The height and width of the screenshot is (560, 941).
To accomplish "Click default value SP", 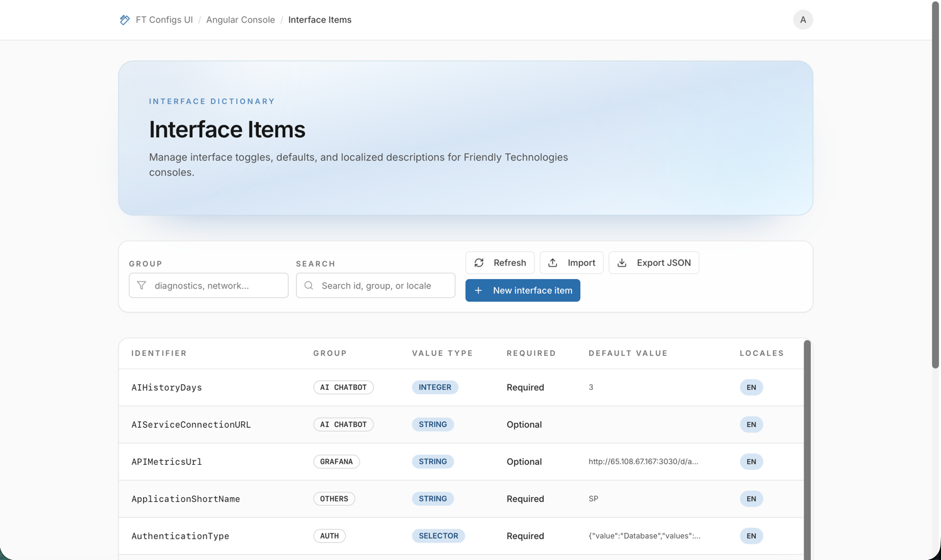I will tap(593, 499).
